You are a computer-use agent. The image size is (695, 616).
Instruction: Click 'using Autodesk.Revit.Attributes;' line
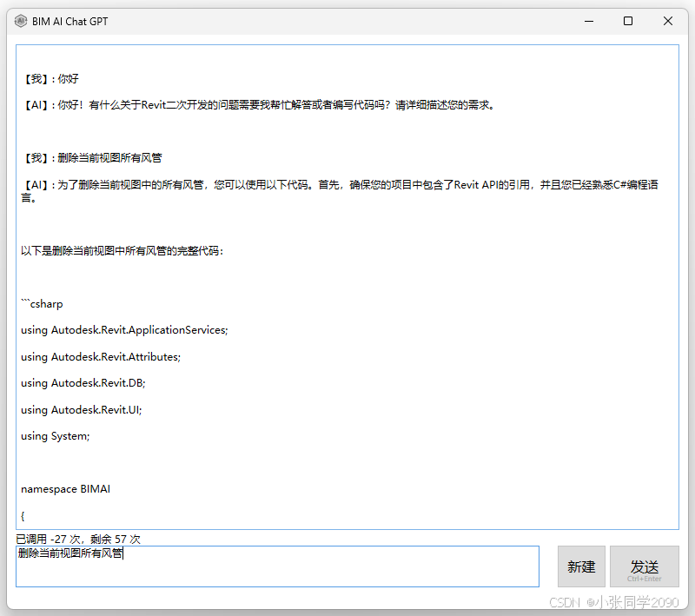click(x=101, y=357)
